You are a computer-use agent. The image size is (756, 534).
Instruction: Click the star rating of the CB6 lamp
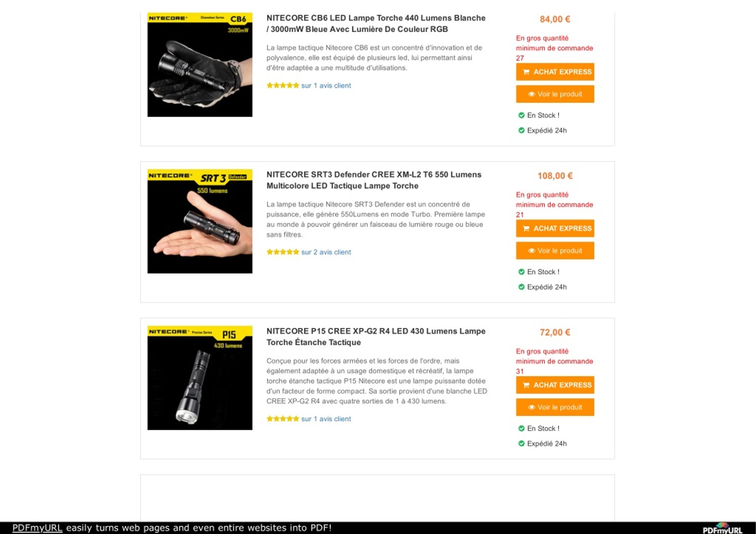(283, 86)
